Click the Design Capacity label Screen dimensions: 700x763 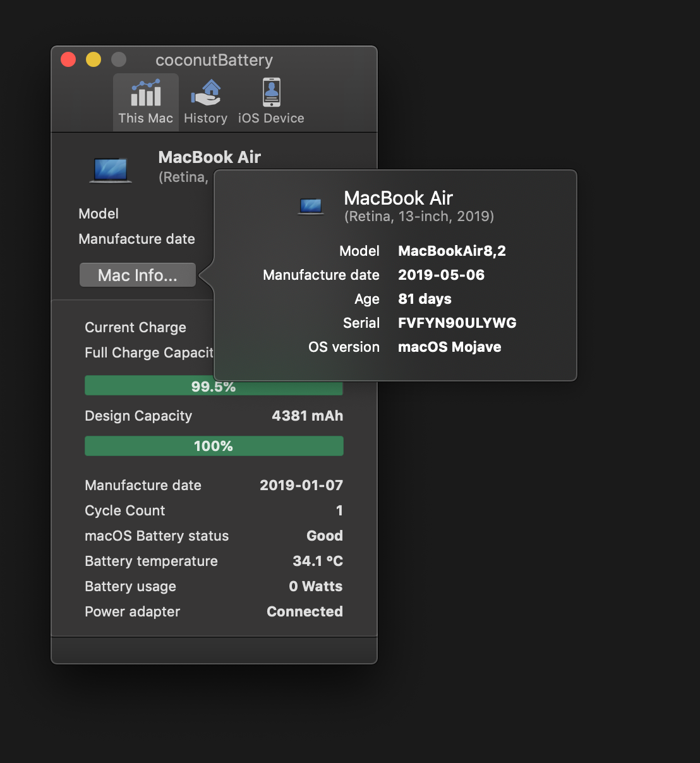pyautogui.click(x=138, y=416)
